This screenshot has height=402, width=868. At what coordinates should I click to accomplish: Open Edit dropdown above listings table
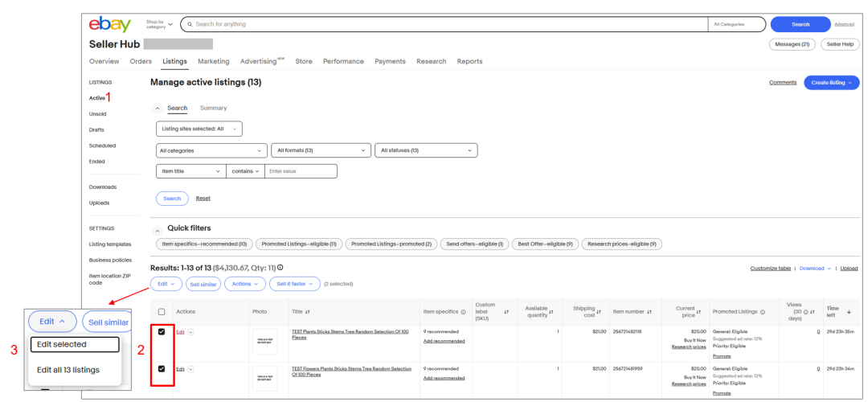(166, 284)
